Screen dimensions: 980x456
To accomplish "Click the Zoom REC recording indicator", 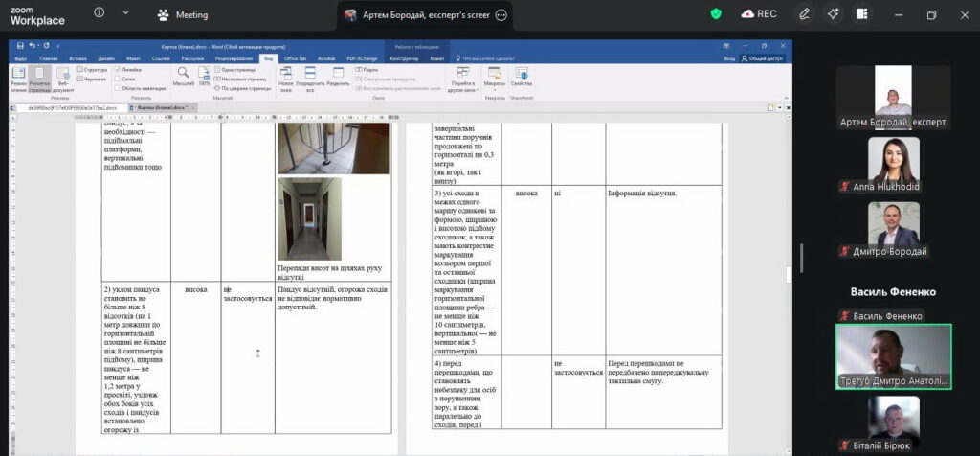I will (x=759, y=14).
